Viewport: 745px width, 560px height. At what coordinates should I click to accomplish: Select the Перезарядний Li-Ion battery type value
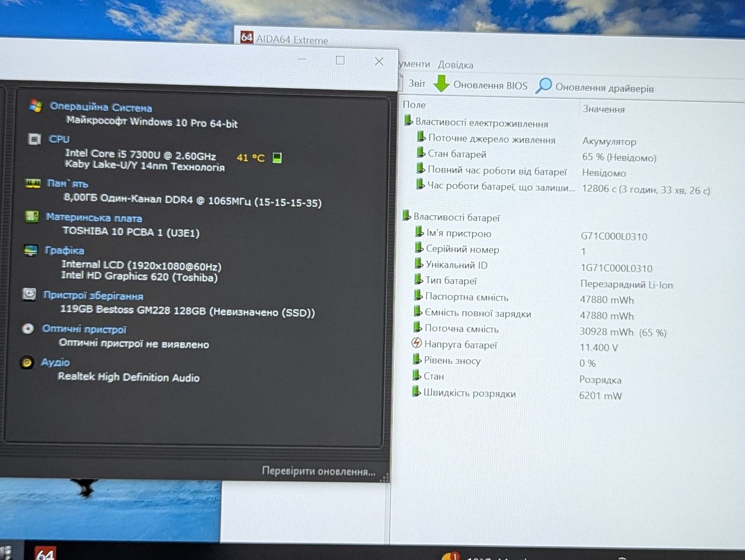tap(626, 284)
